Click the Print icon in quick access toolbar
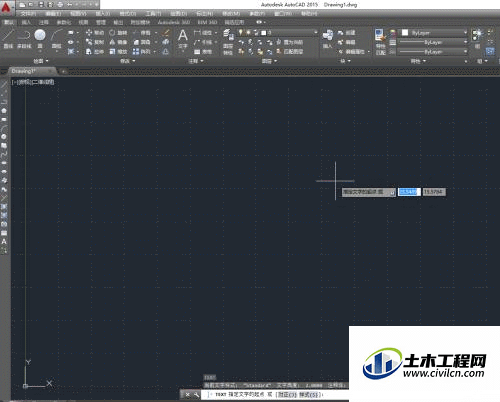 [x=60, y=5]
